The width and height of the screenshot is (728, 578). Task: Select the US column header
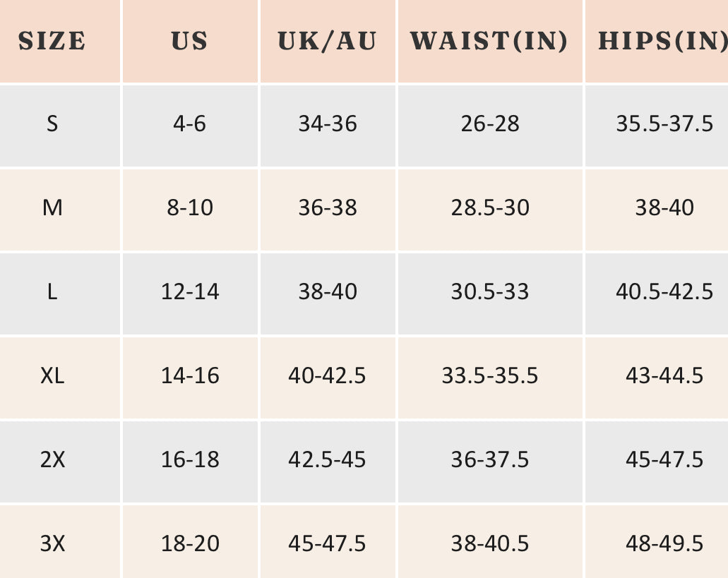click(189, 41)
